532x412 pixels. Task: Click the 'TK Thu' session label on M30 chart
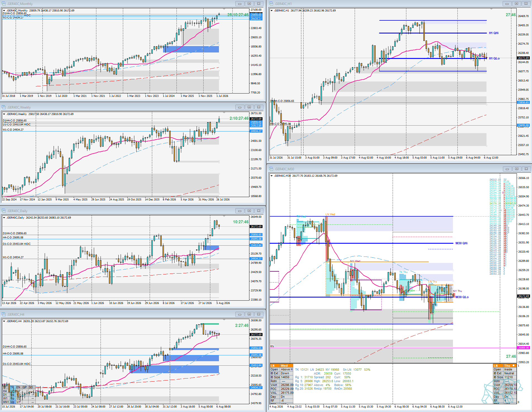pyautogui.click(x=403, y=272)
